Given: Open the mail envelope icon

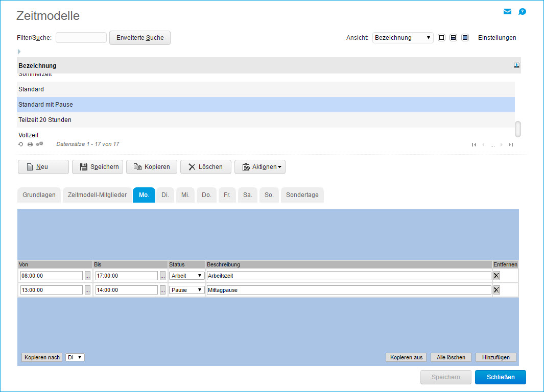Looking at the screenshot, I should click(x=507, y=12).
